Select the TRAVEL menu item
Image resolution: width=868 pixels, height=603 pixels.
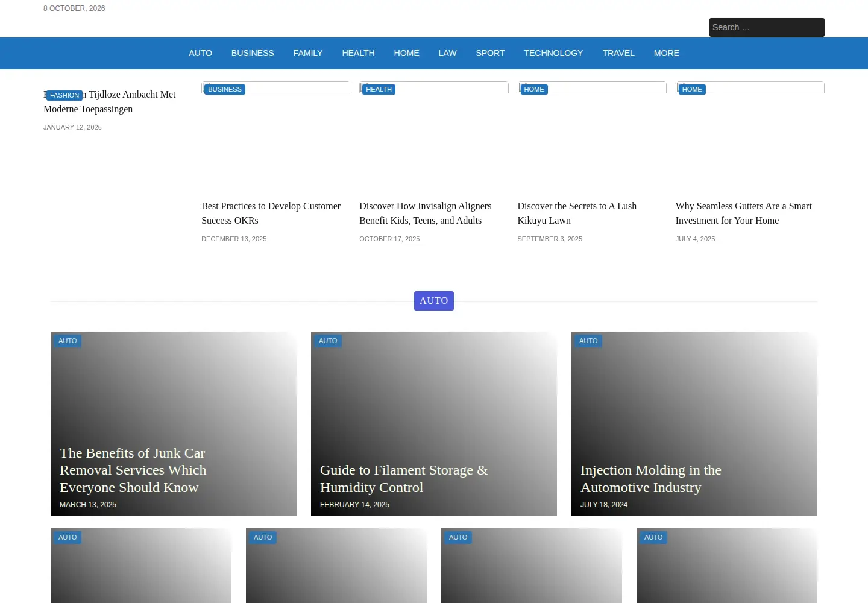(618, 53)
